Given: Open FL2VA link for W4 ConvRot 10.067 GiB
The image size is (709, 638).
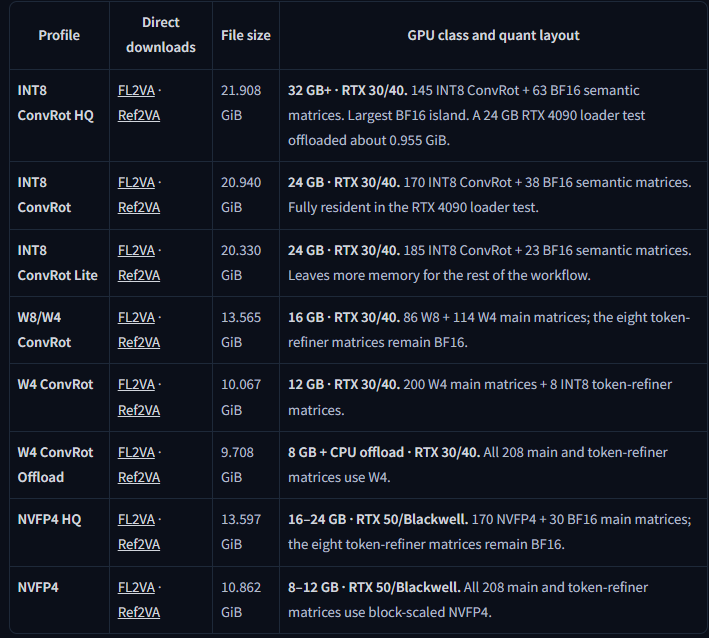Looking at the screenshot, I should [x=136, y=384].
